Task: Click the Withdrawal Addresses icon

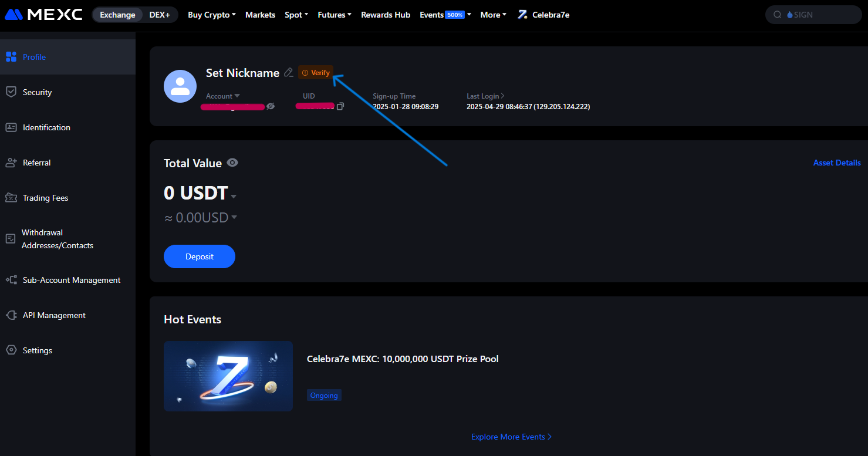Action: click(x=11, y=239)
